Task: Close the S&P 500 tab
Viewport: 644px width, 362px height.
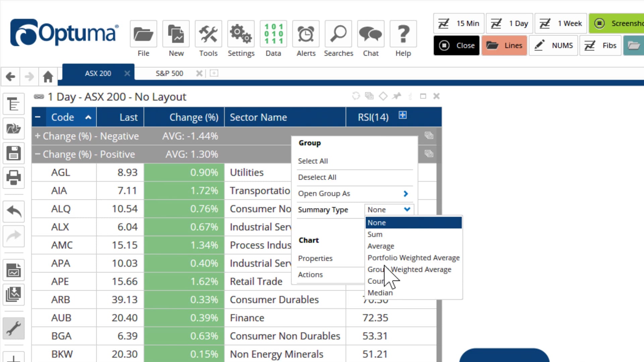Action: [199, 73]
